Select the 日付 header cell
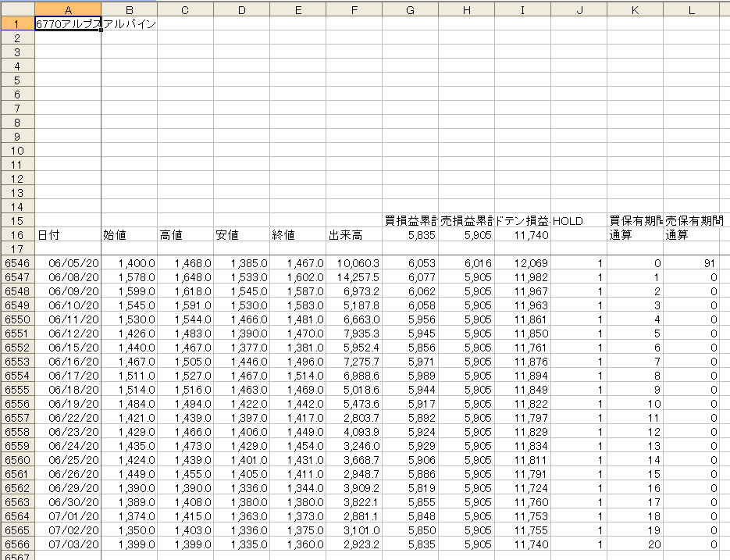The height and width of the screenshot is (560, 730). 68,235
